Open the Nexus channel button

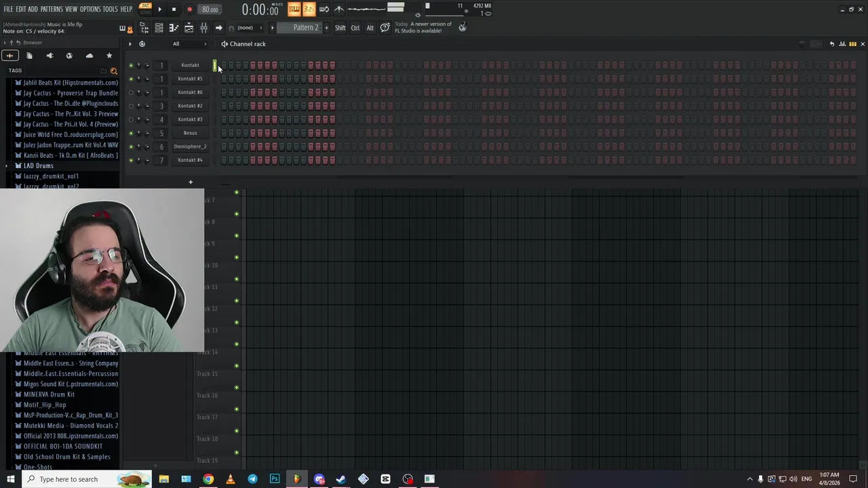190,133
